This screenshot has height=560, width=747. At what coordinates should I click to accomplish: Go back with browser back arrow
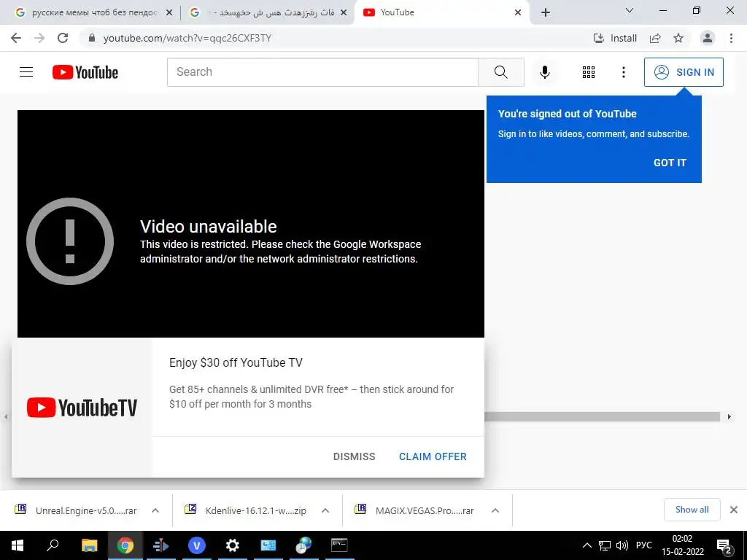point(16,38)
